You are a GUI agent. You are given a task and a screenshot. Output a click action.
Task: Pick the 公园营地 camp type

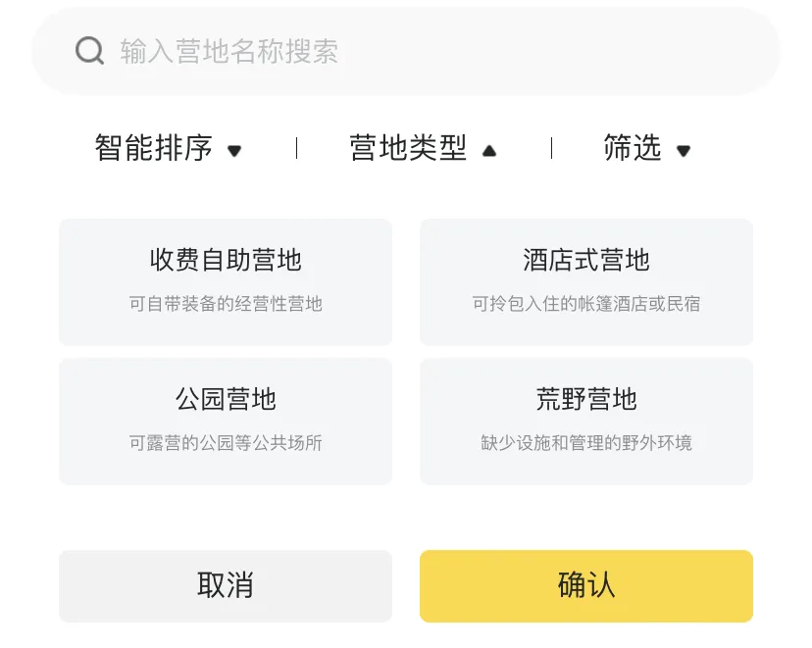point(226,400)
